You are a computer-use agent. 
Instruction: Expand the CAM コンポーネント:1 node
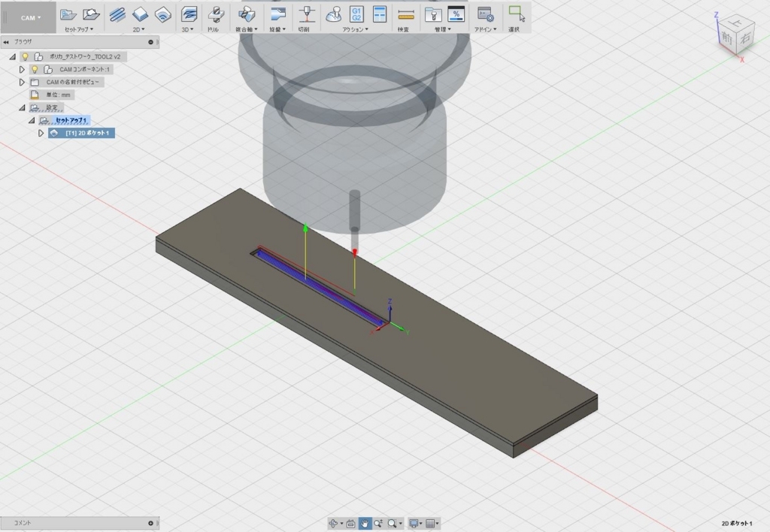click(x=22, y=69)
